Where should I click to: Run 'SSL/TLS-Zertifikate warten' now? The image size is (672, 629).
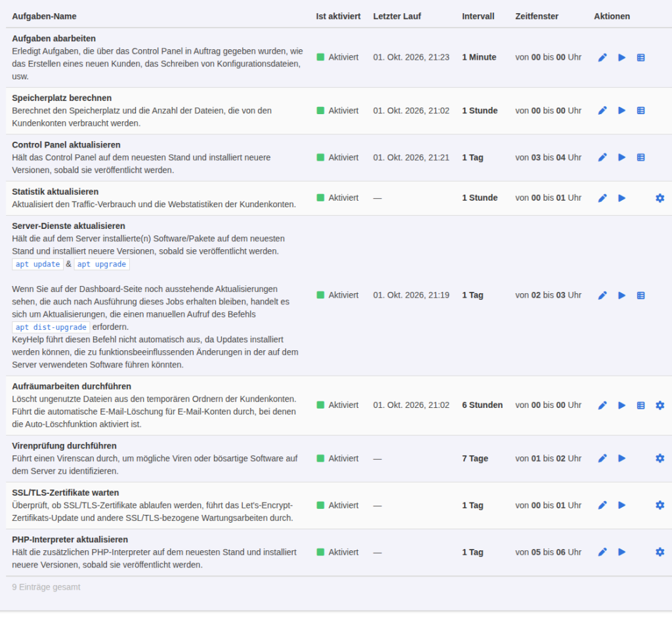click(621, 505)
